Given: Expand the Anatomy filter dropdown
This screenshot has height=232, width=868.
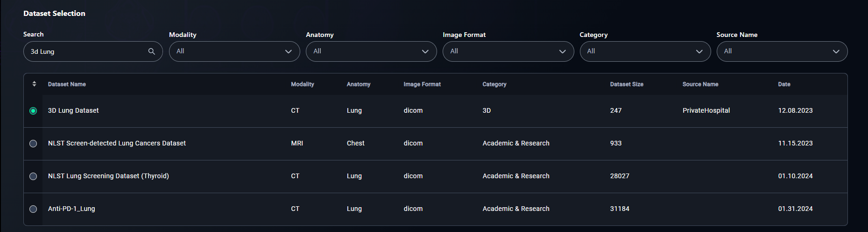Looking at the screenshot, I should pos(371,51).
